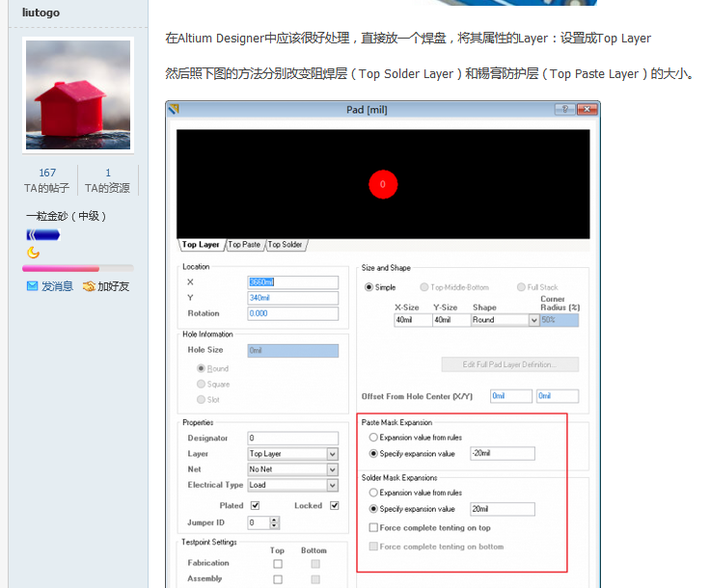Click the help question mark button in Pad dialog
This screenshot has height=588, width=710.
point(565,109)
